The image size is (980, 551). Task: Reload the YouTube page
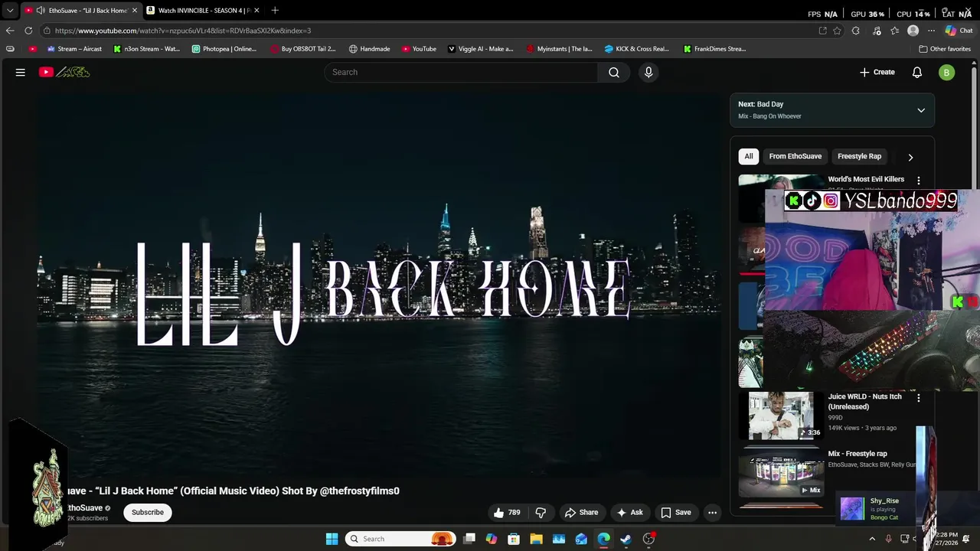(28, 31)
